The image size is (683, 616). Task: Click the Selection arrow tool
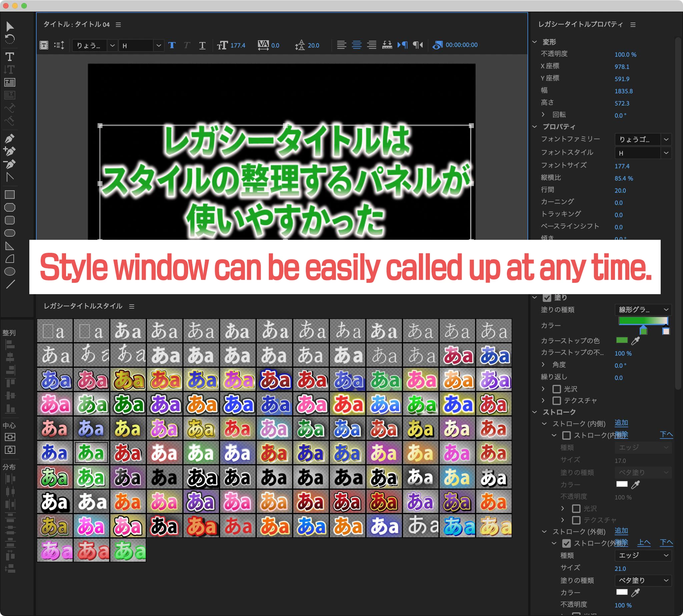pyautogui.click(x=10, y=26)
